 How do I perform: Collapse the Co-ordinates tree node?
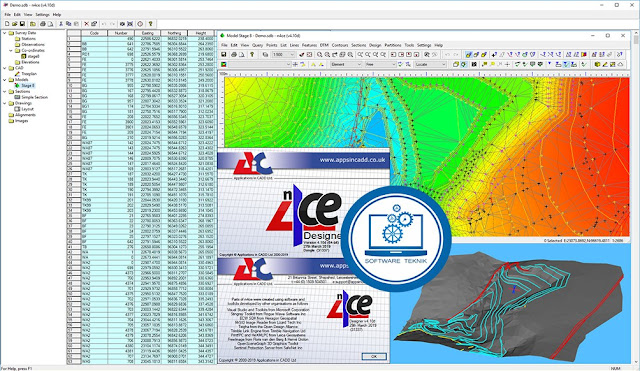pos(11,51)
